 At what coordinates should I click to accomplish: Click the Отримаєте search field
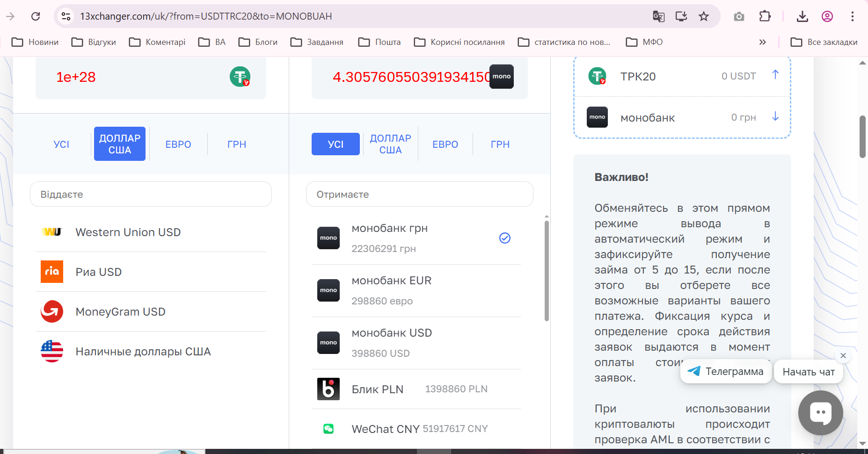[420, 194]
